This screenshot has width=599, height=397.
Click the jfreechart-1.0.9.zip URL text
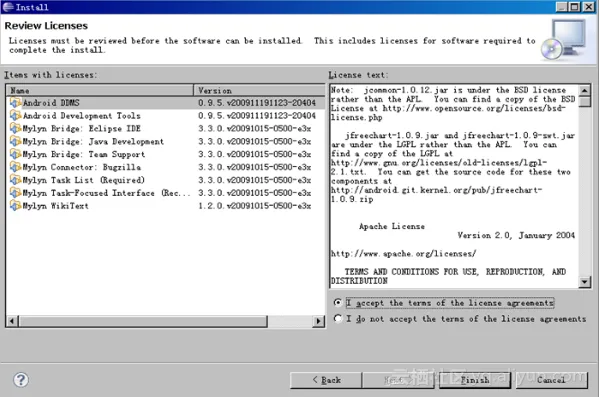tap(436, 194)
